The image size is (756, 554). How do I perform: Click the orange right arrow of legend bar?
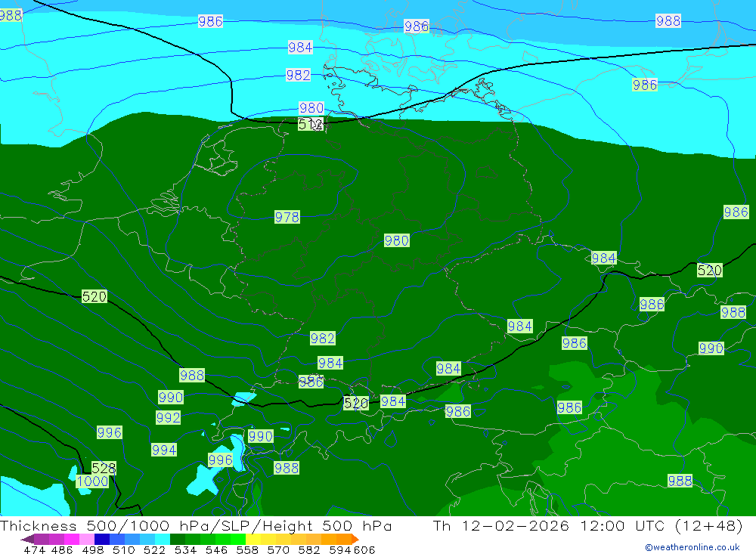(355, 539)
